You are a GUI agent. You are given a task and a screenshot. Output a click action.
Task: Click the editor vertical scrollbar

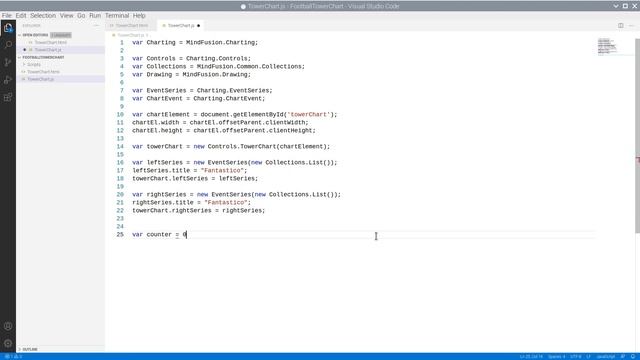pyautogui.click(x=638, y=136)
